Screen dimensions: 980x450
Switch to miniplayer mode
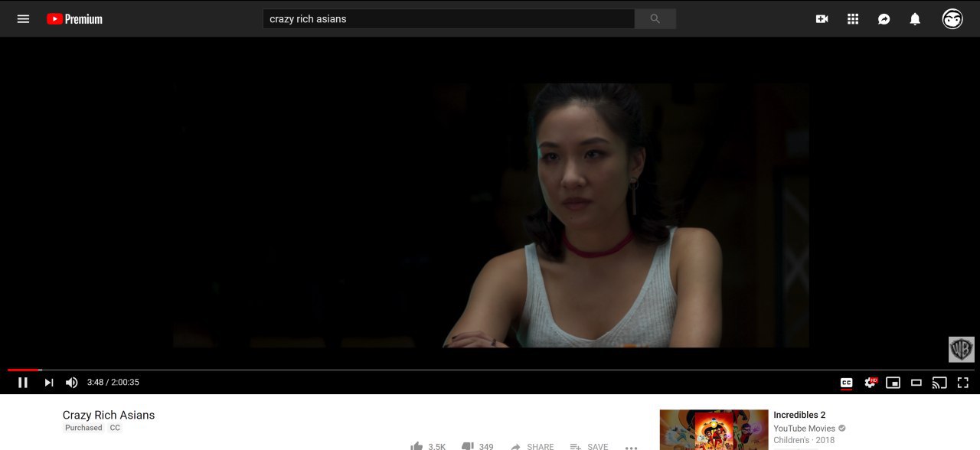pyautogui.click(x=893, y=383)
